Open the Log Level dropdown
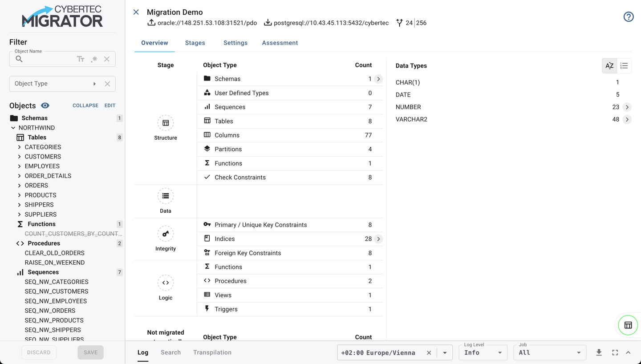Image resolution: width=641 pixels, height=364 pixels. (483, 352)
